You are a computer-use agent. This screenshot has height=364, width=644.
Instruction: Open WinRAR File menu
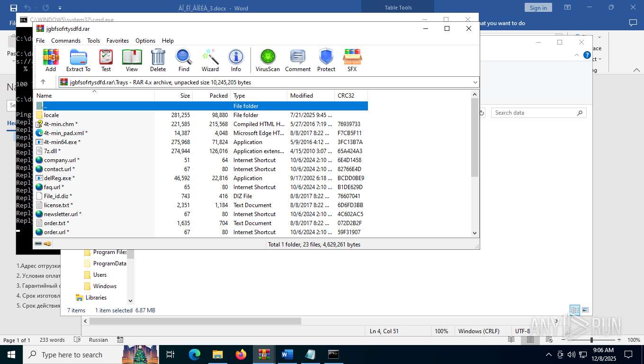pos(40,41)
